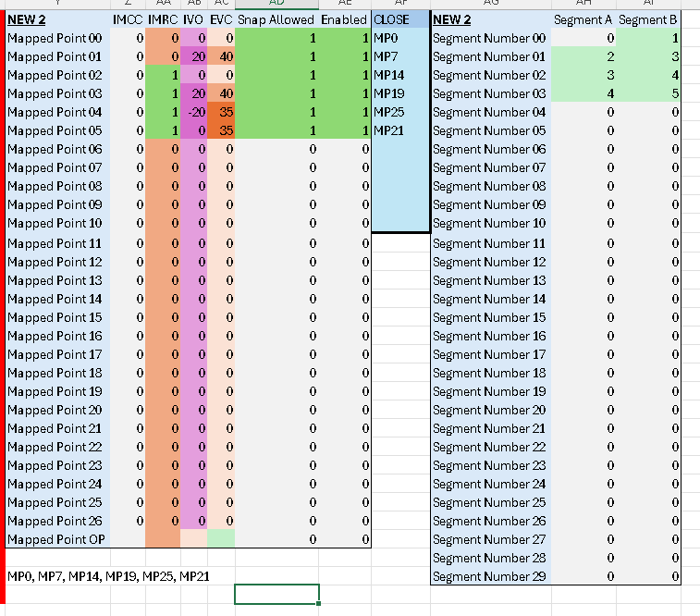The height and width of the screenshot is (616, 700).
Task: Select the 'Segment Number 00' label
Action: (x=491, y=39)
